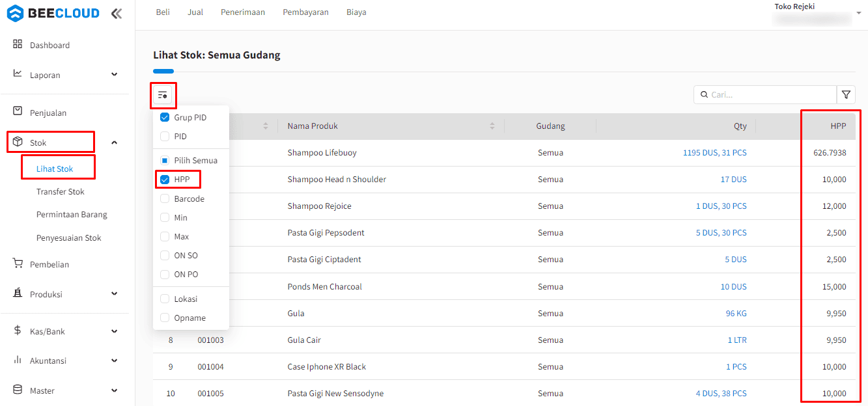Image resolution: width=868 pixels, height=406 pixels.
Task: Expand the Kas/Bank menu chevron
Action: tap(115, 331)
